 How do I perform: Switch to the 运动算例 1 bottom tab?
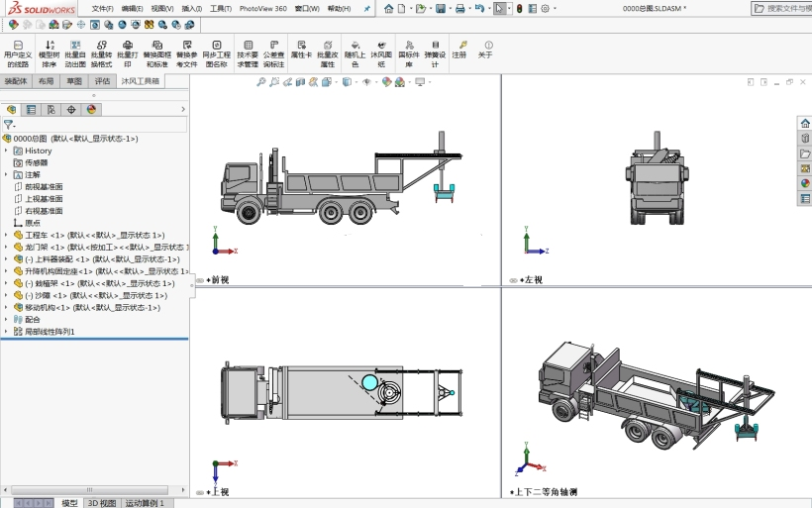[144, 503]
